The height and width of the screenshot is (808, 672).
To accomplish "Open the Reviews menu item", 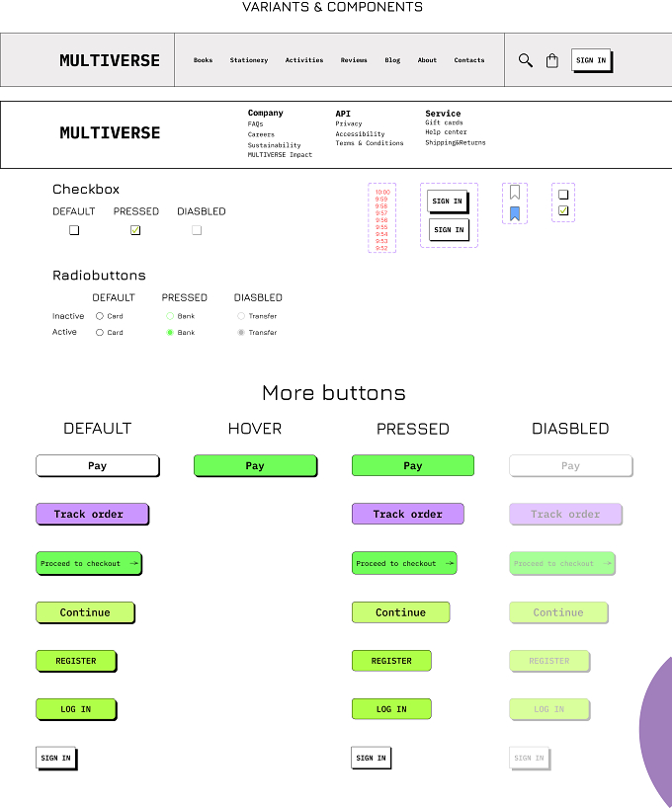I will tap(354, 60).
